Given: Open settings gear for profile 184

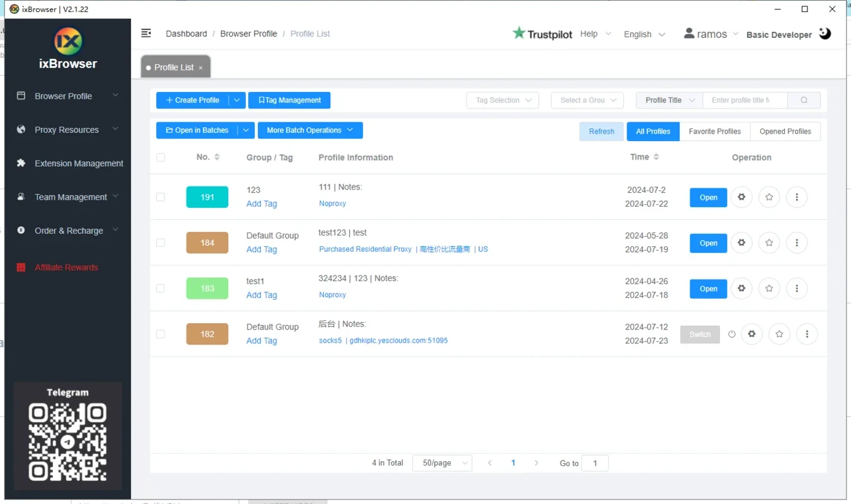Looking at the screenshot, I should 741,243.
